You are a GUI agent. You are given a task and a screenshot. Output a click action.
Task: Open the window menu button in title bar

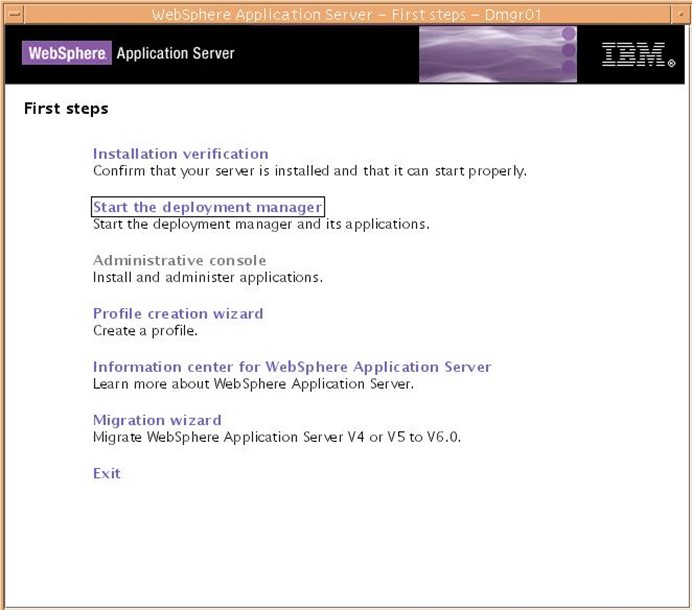[12, 12]
